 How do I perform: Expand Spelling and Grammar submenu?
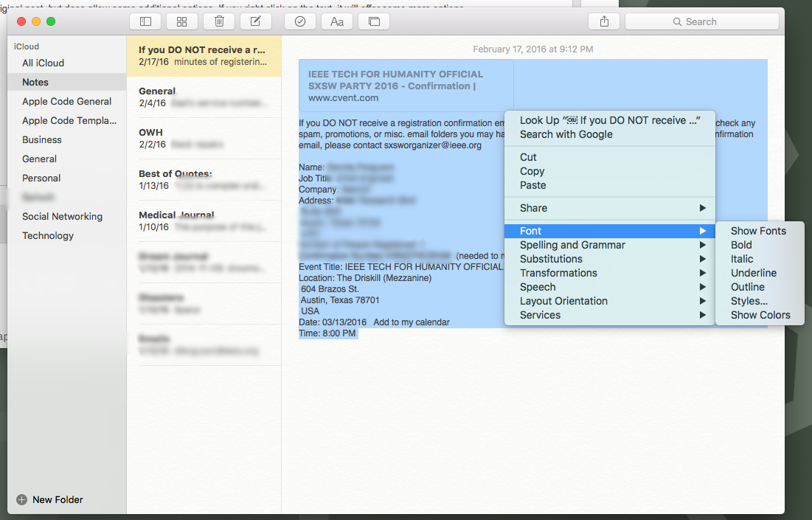point(609,245)
